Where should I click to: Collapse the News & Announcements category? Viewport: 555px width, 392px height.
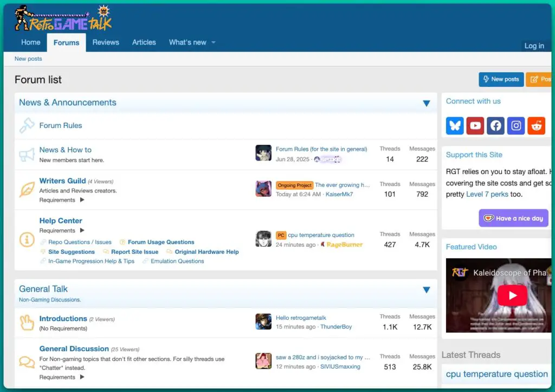(x=426, y=103)
